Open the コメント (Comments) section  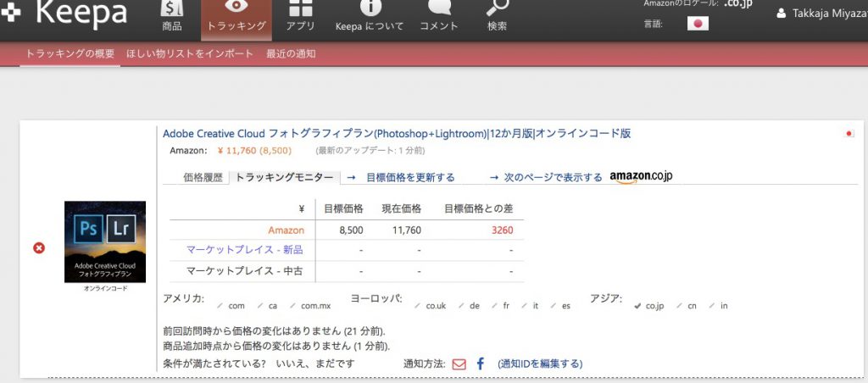(439, 16)
